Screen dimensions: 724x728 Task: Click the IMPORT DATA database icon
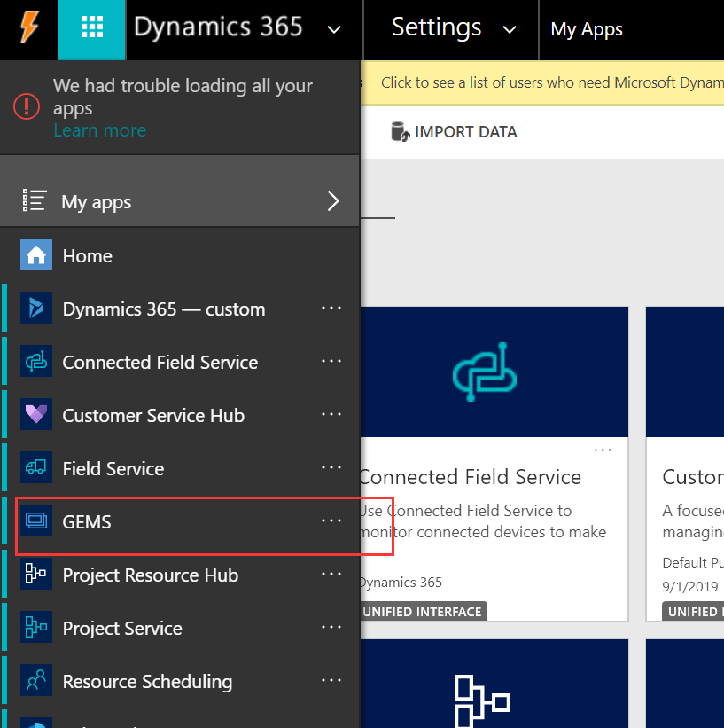pos(401,131)
